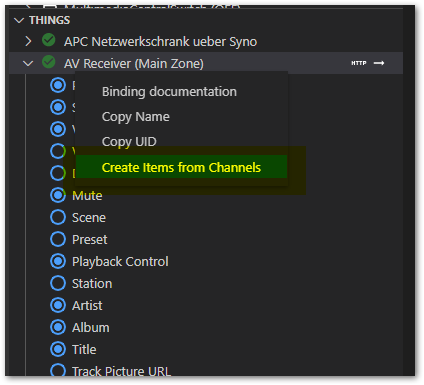Click the channel icon next to Title
The height and width of the screenshot is (385, 424).
click(x=58, y=349)
